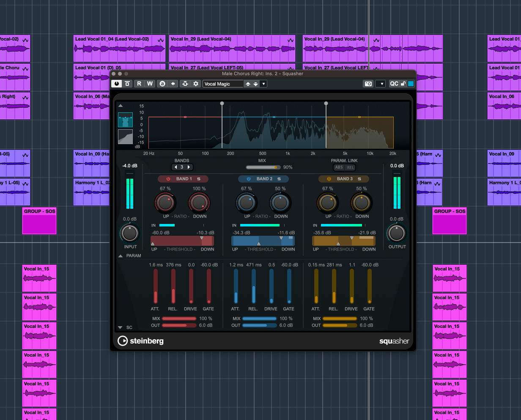This screenshot has height=420, width=521.
Task: Click the A/B settings switch icon
Action: (x=162, y=84)
